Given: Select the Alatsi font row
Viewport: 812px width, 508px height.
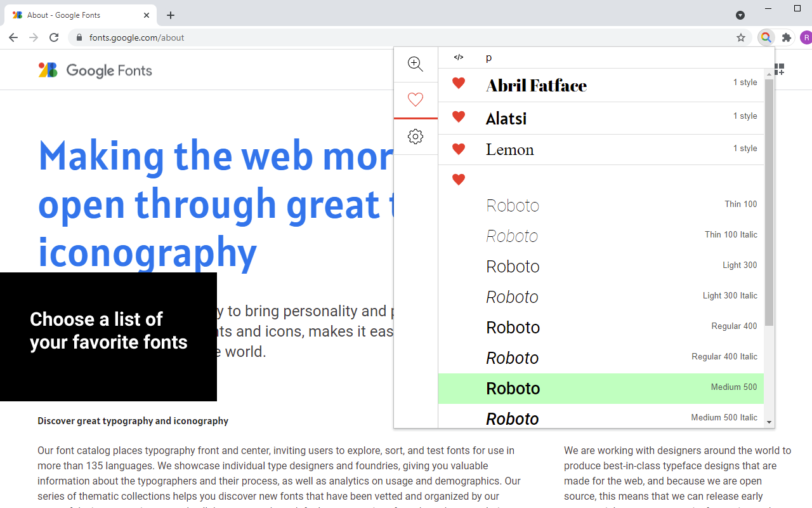Looking at the screenshot, I should coord(601,118).
